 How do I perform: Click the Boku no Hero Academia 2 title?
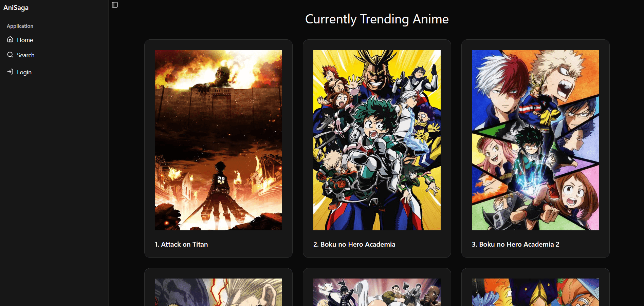click(x=515, y=244)
